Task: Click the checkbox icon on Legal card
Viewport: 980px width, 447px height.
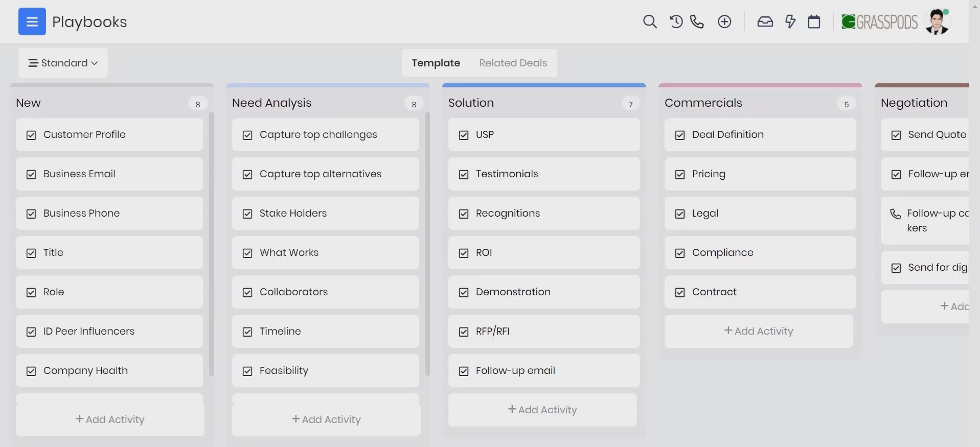Action: [x=680, y=214]
